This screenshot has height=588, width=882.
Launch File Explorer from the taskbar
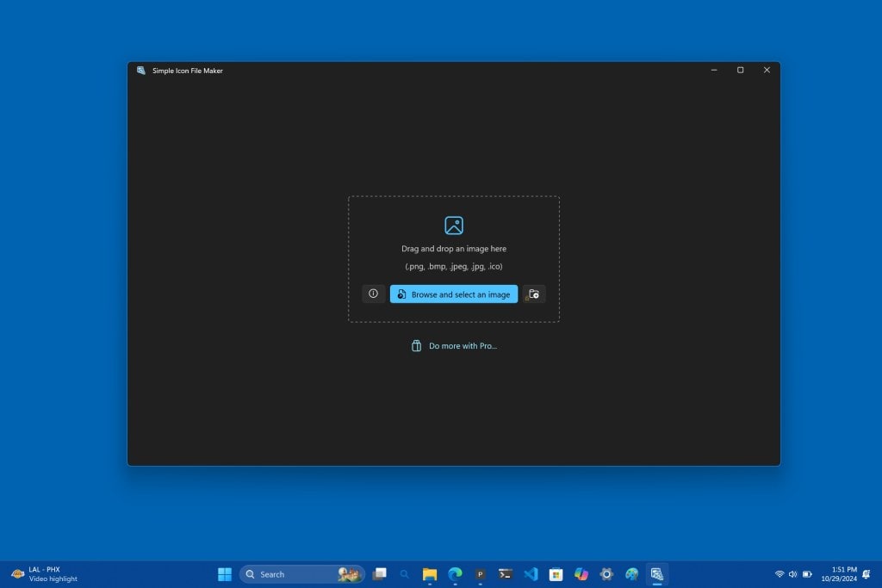[x=429, y=573]
